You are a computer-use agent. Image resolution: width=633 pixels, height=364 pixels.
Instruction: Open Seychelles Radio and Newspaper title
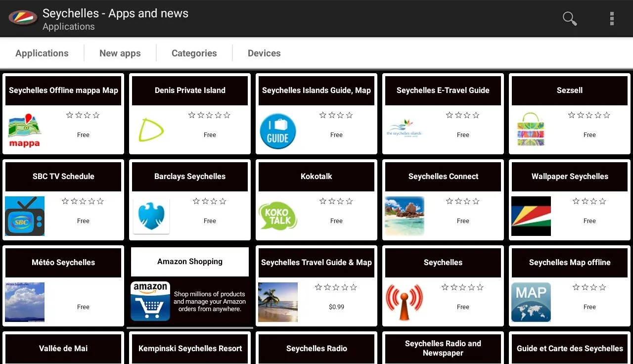pos(443,348)
